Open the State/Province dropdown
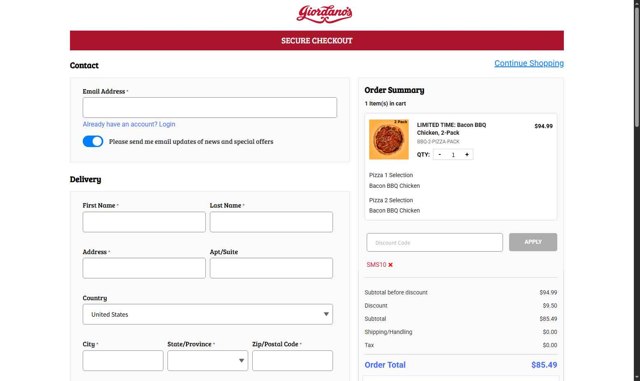Viewport: 640px width, 381px height. coord(207,361)
